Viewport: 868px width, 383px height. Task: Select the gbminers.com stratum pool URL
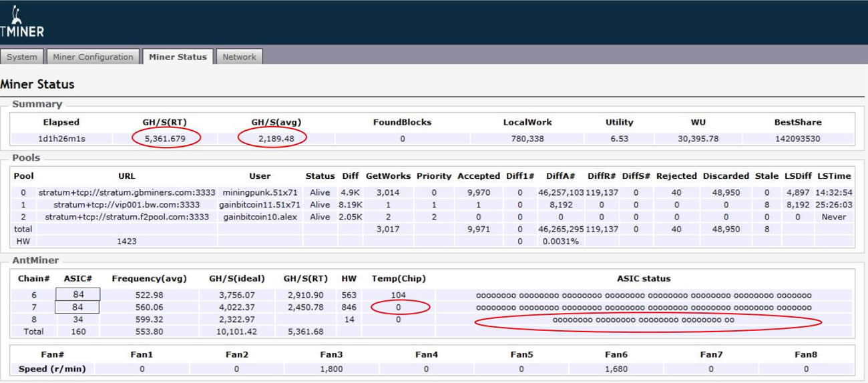point(127,193)
